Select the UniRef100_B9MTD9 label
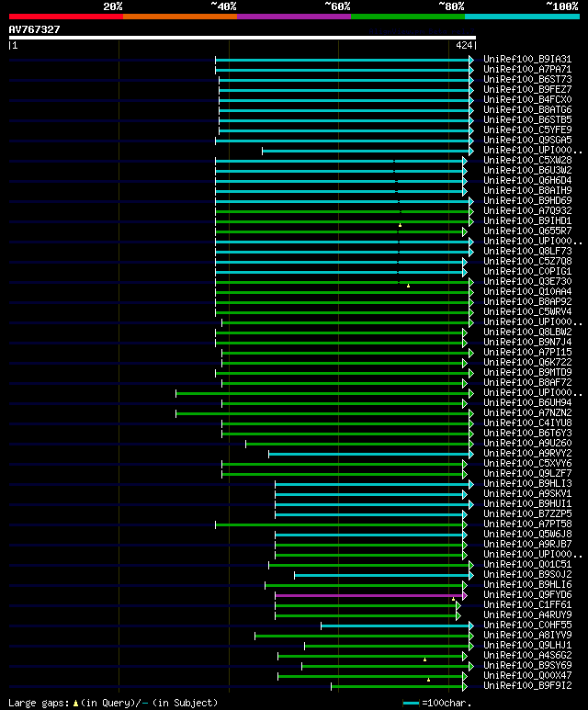 pos(527,372)
